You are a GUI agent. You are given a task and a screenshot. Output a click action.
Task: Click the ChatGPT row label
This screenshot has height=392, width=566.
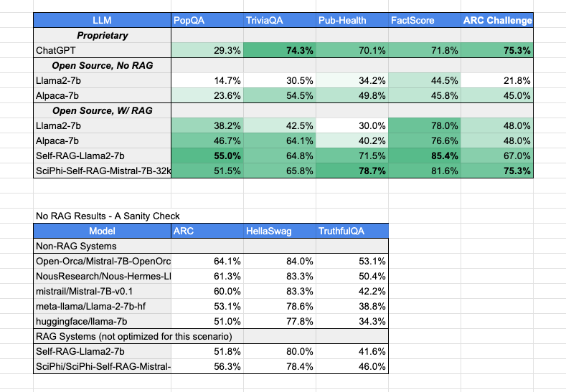click(x=103, y=50)
